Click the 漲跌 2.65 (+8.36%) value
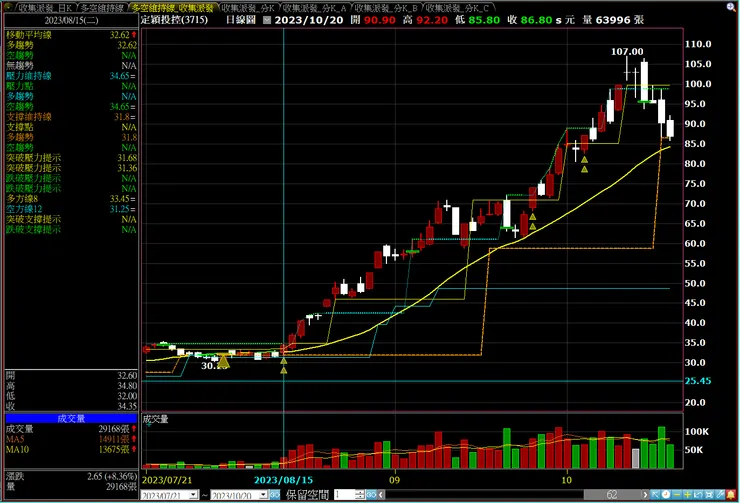 (x=112, y=477)
